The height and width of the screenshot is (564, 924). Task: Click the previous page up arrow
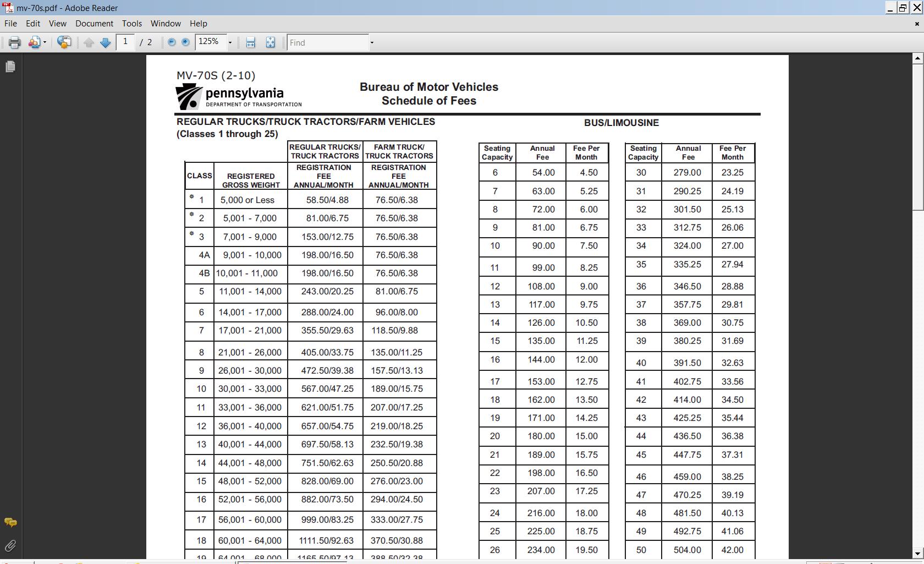(x=89, y=42)
